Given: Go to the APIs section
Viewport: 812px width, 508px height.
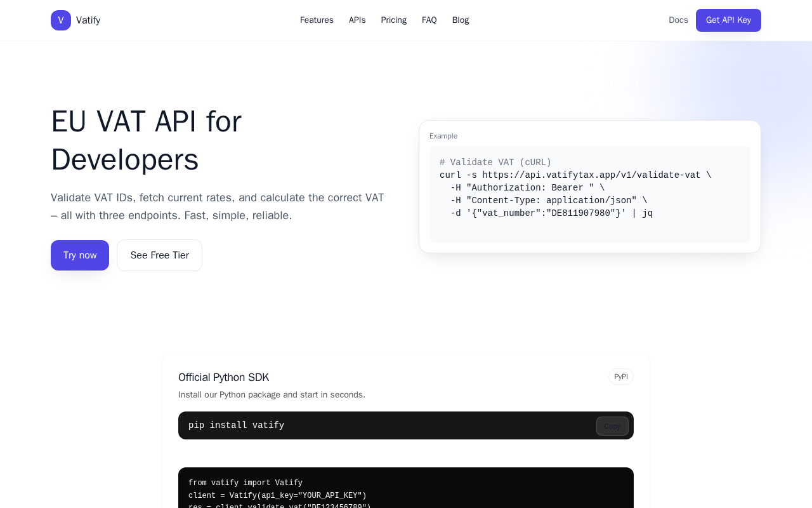Looking at the screenshot, I should point(357,20).
